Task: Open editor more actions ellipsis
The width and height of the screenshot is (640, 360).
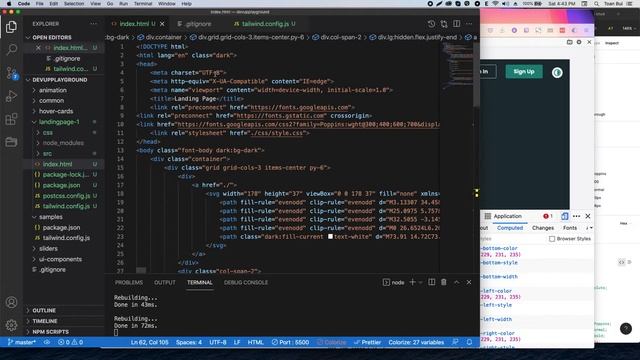Action: point(469,24)
